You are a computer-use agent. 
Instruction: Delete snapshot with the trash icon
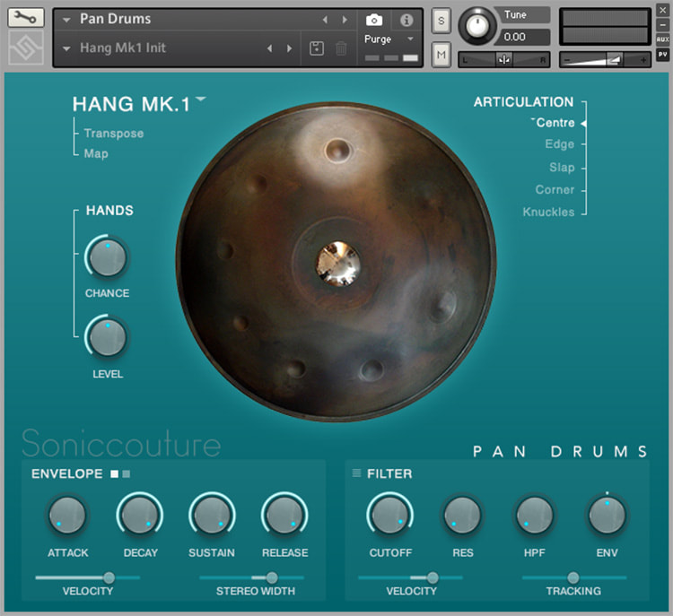click(x=341, y=48)
